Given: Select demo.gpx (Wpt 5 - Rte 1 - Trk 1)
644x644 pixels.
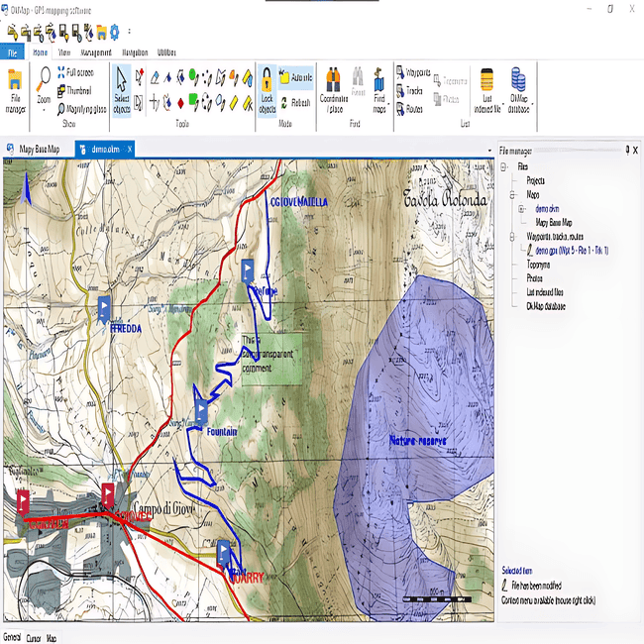Looking at the screenshot, I should coord(572,251).
